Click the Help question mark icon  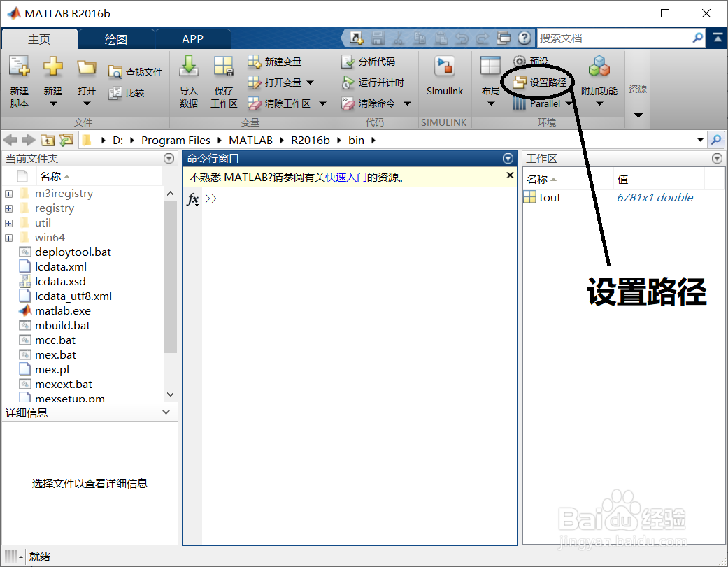524,38
